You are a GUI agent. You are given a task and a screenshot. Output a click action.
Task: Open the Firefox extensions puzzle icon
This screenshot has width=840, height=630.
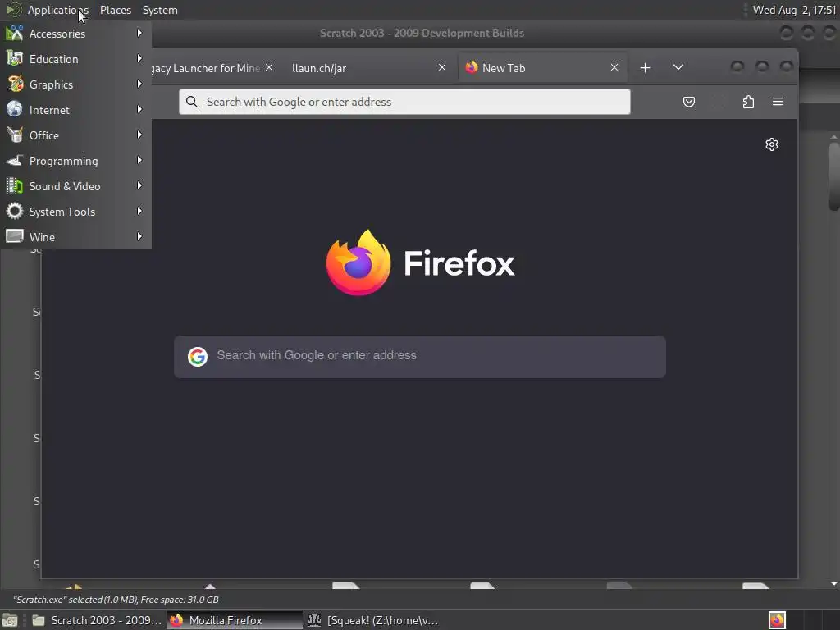748,102
